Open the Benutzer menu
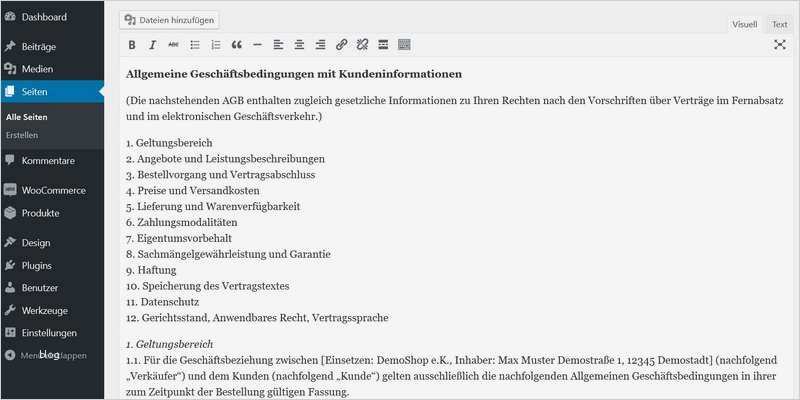 click(39, 288)
